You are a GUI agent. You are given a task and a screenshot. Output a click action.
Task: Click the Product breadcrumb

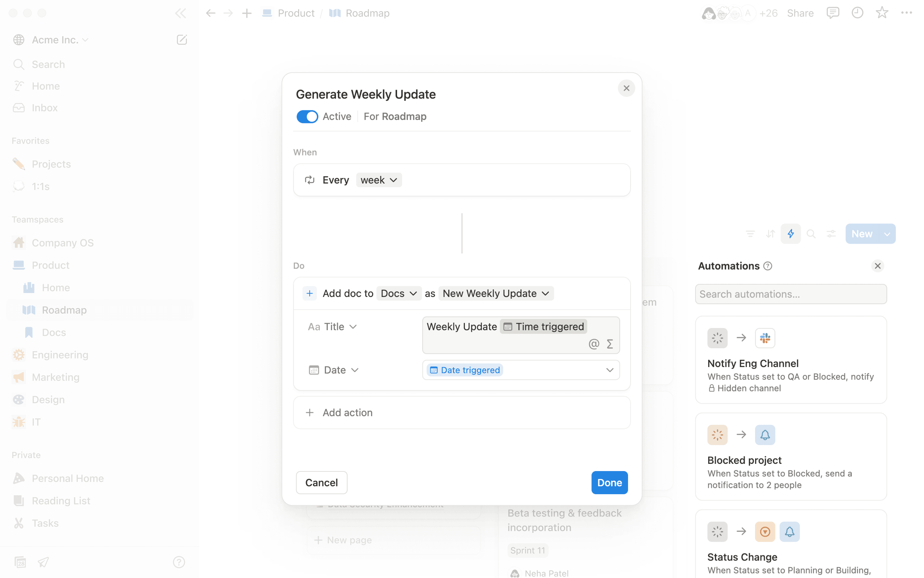pos(289,13)
